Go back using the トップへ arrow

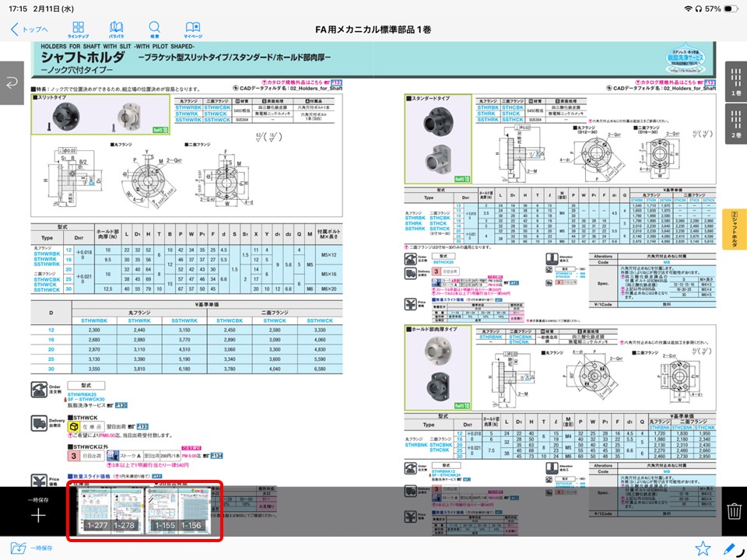(29, 30)
